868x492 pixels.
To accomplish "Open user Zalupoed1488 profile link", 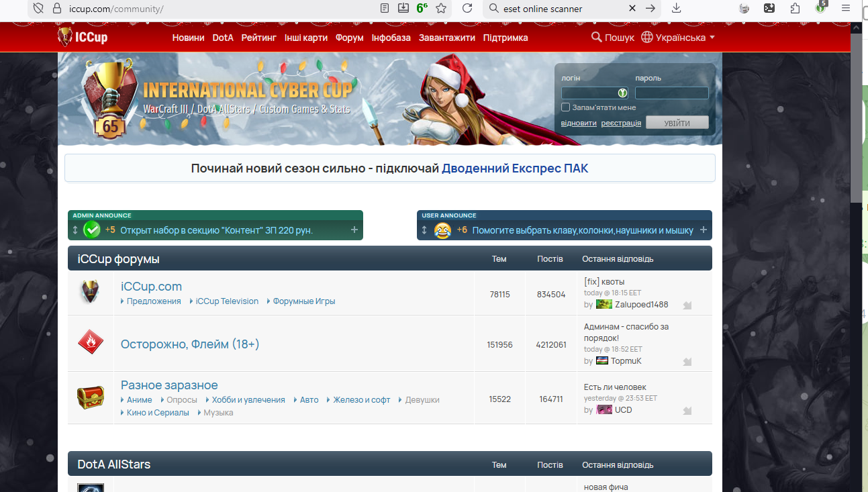I will pyautogui.click(x=642, y=305).
